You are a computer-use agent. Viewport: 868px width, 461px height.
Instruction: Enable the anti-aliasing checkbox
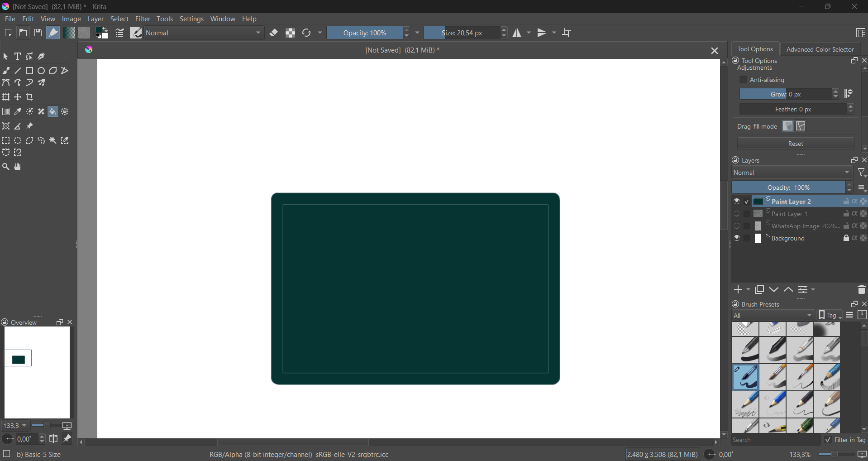pos(743,80)
